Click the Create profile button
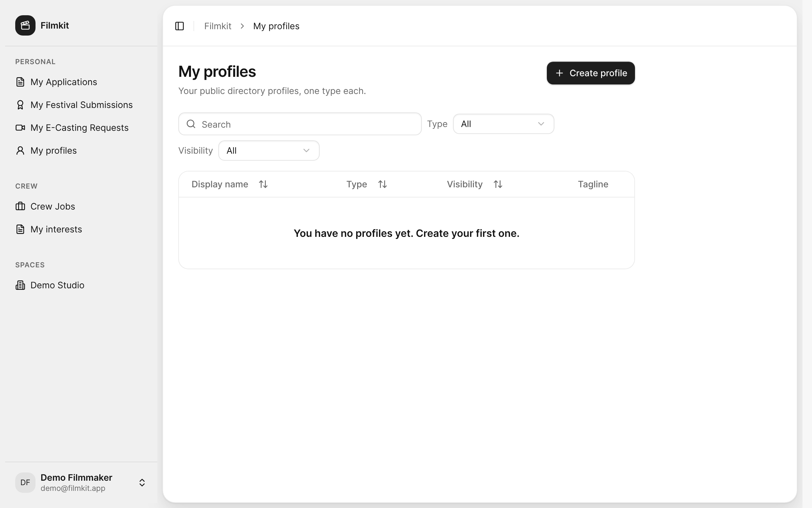 click(x=591, y=73)
